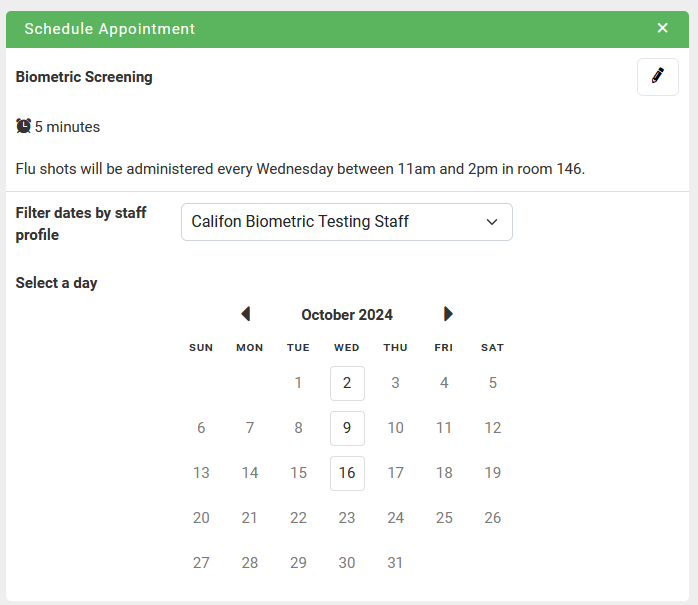The image size is (698, 605).
Task: Go to previous month arrow
Action: point(246,314)
